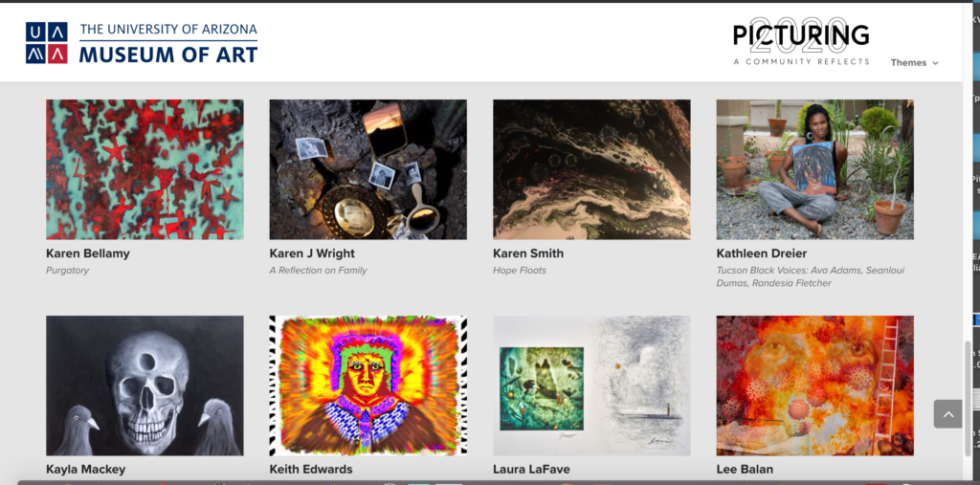Expand the Themes dropdown menu

point(914,62)
